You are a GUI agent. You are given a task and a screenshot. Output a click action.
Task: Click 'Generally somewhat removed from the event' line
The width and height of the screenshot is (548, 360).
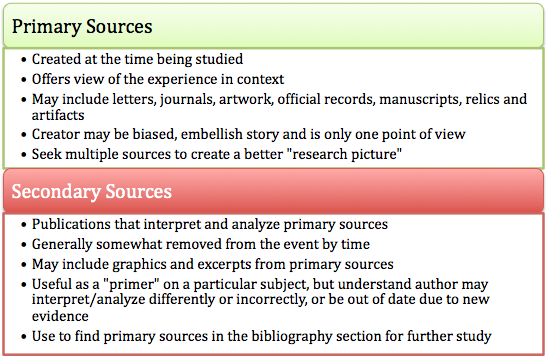[201, 244]
